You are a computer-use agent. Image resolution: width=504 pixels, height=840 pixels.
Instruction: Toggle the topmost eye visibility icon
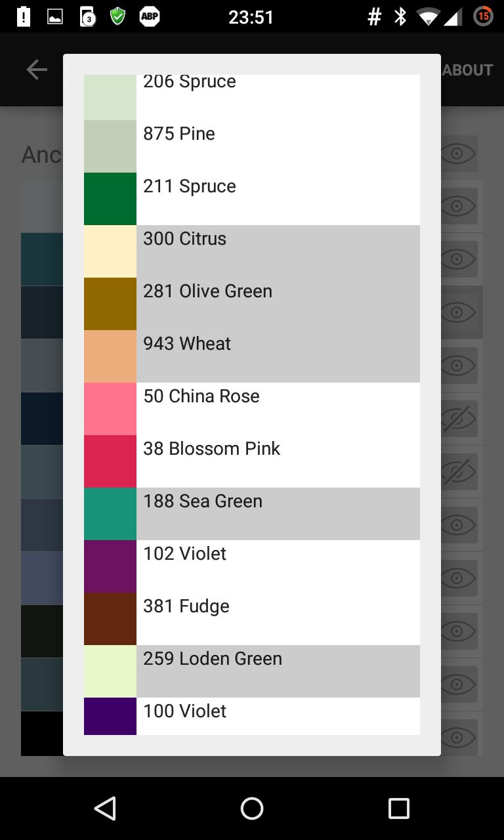click(457, 154)
